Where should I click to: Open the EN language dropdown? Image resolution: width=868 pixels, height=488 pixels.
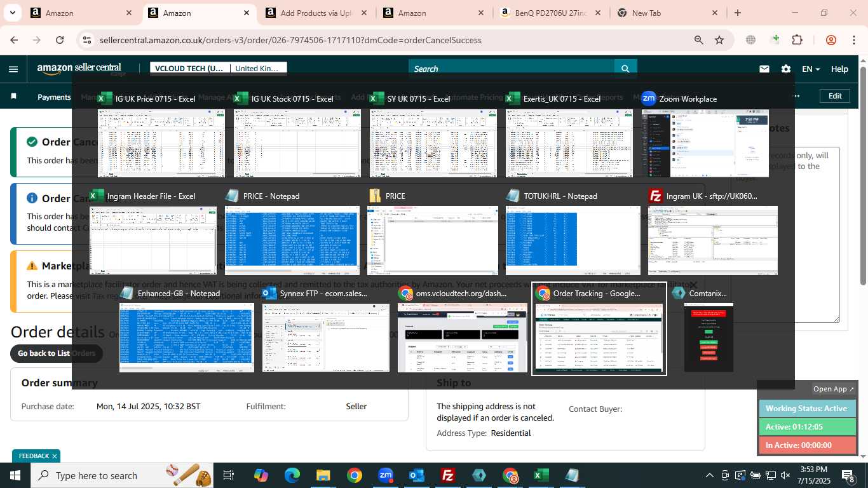[x=811, y=69]
